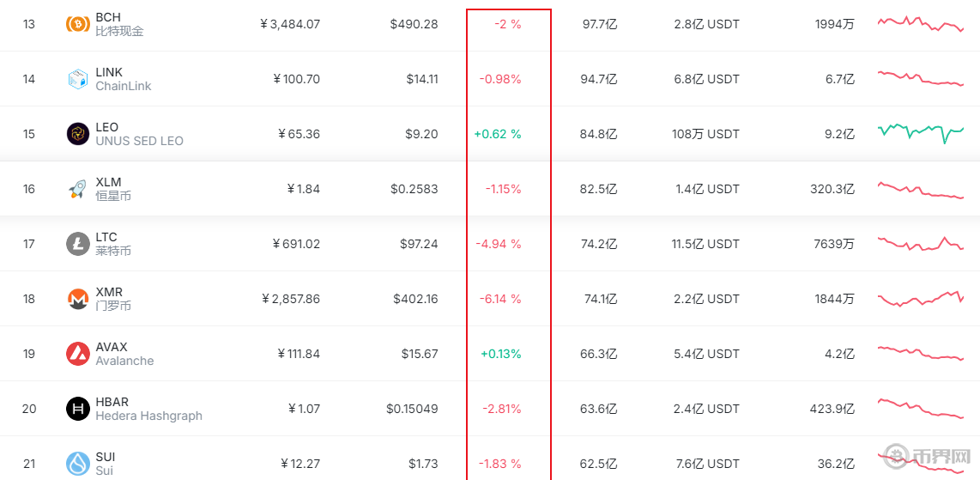The image size is (980, 480).
Task: Click the Avalanche AVAX coin icon
Action: click(x=78, y=354)
